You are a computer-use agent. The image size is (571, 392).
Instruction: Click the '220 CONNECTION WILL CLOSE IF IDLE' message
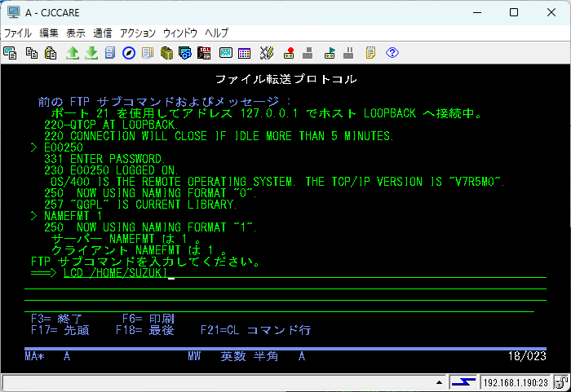click(219, 136)
